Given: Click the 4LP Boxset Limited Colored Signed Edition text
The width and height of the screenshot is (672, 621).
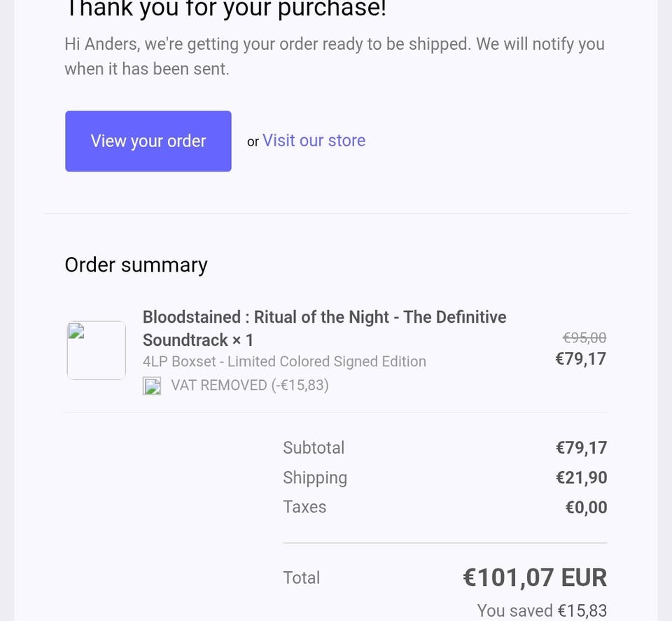Looking at the screenshot, I should pos(284,361).
